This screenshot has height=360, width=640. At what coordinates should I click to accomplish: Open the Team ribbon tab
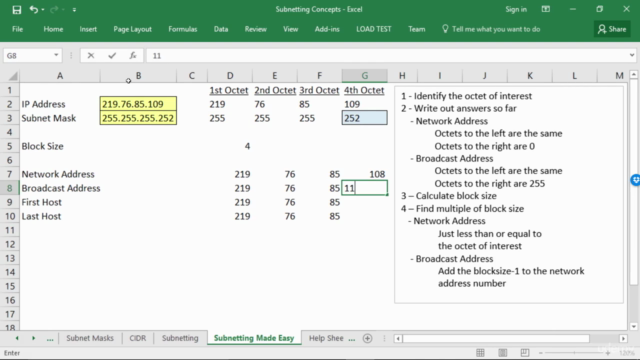point(416,29)
